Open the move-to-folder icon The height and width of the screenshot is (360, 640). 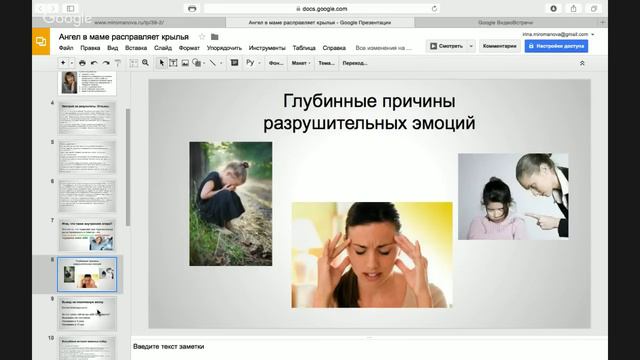click(215, 37)
